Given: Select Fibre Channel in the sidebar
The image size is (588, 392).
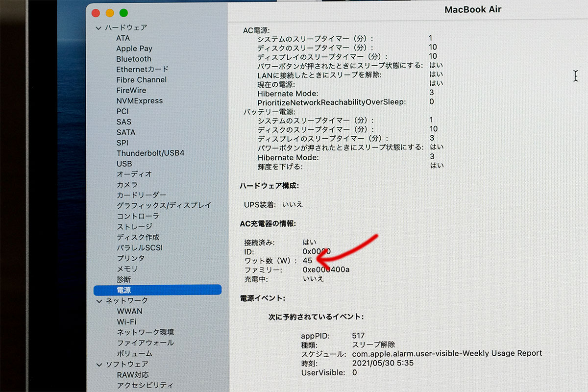Looking at the screenshot, I should pos(142,80).
